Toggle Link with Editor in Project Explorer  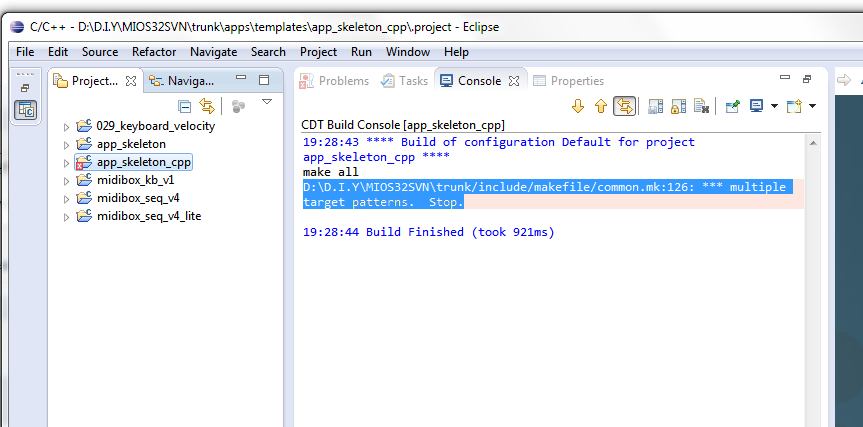pos(207,106)
